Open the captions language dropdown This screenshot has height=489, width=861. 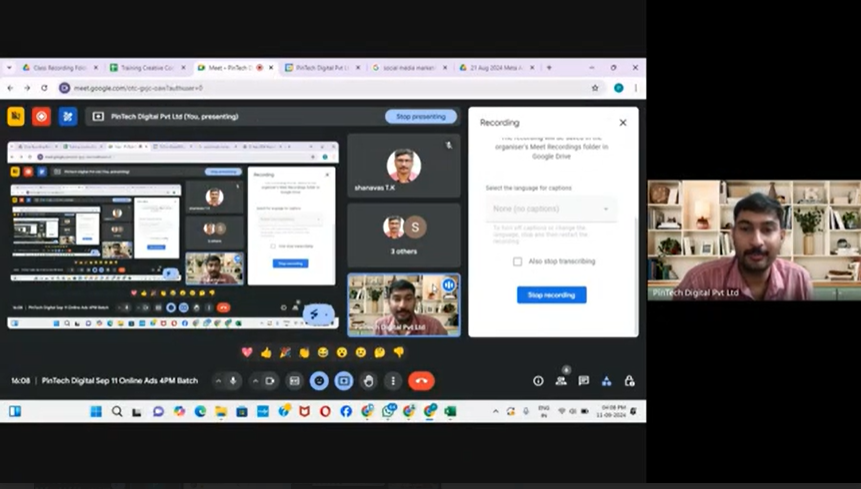(551, 209)
